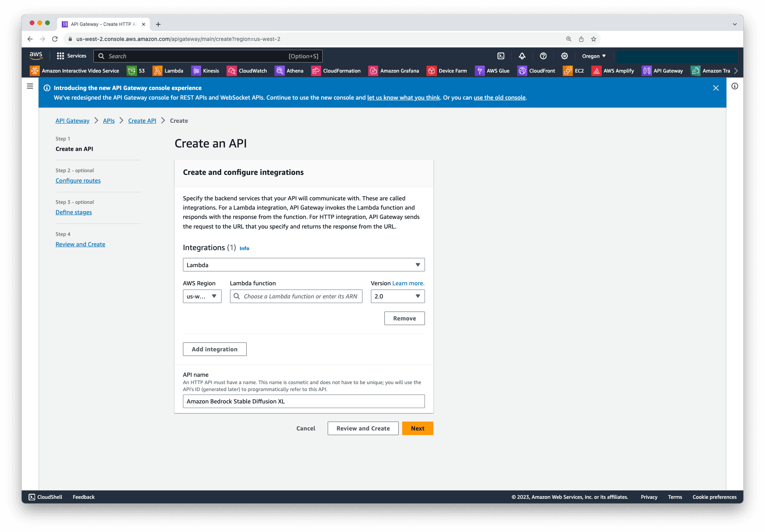Open CloudShell from the footer

click(46, 497)
